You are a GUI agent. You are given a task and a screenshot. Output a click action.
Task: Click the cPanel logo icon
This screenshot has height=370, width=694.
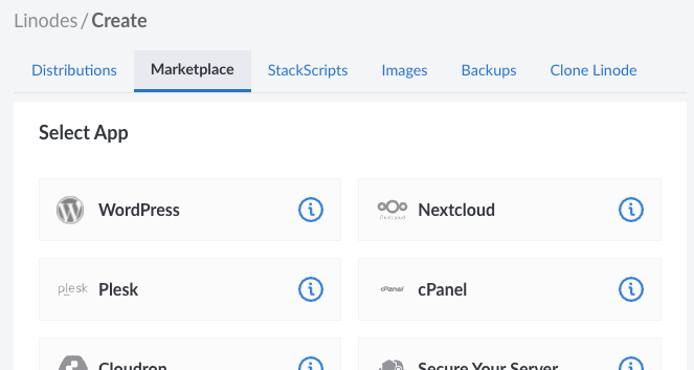392,289
